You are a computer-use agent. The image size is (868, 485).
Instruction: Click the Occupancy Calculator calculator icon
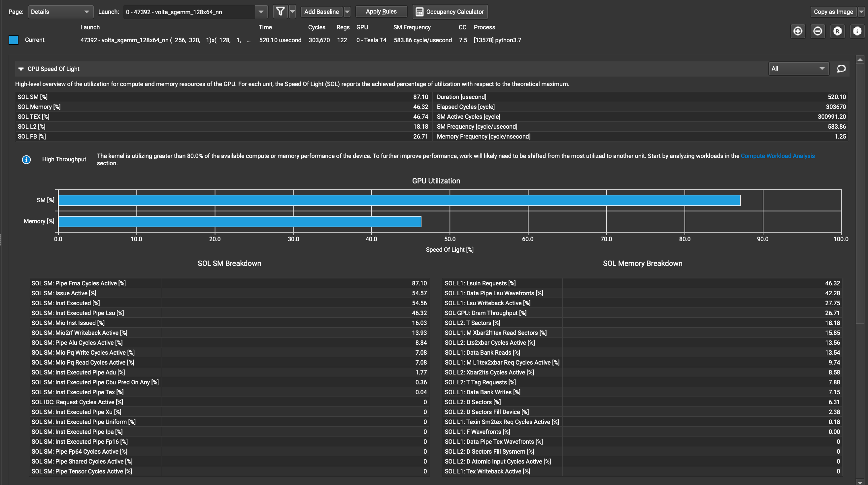tap(419, 12)
